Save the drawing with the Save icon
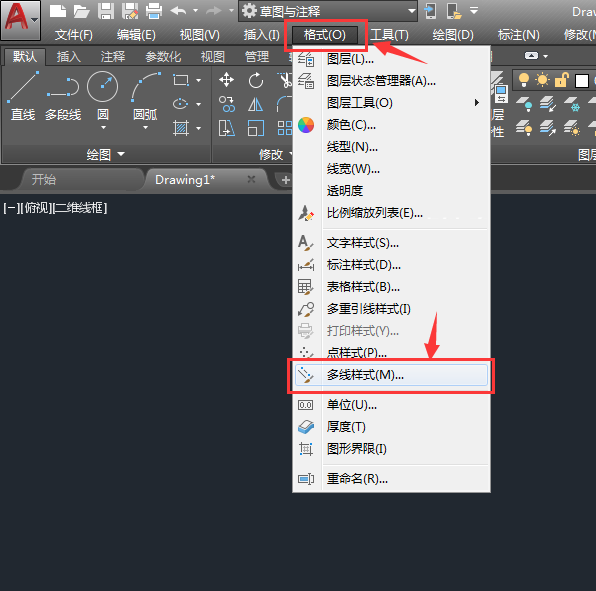596x591 pixels. (x=106, y=11)
